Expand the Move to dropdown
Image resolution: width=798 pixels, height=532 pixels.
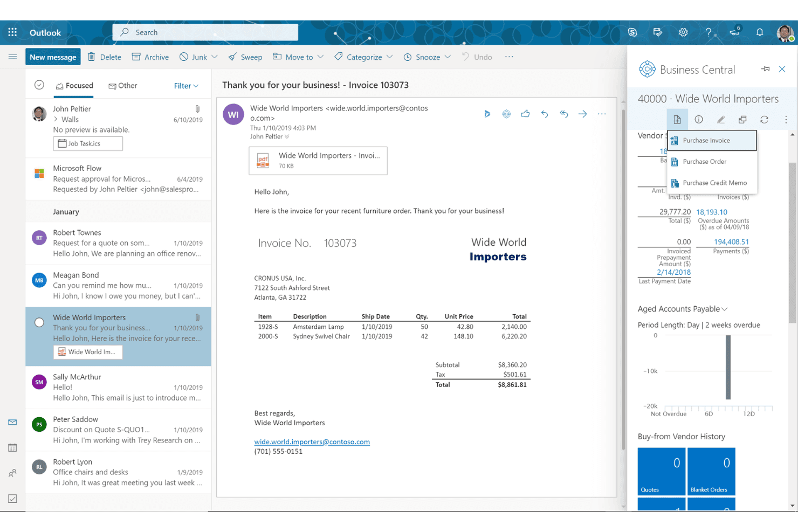click(x=320, y=57)
